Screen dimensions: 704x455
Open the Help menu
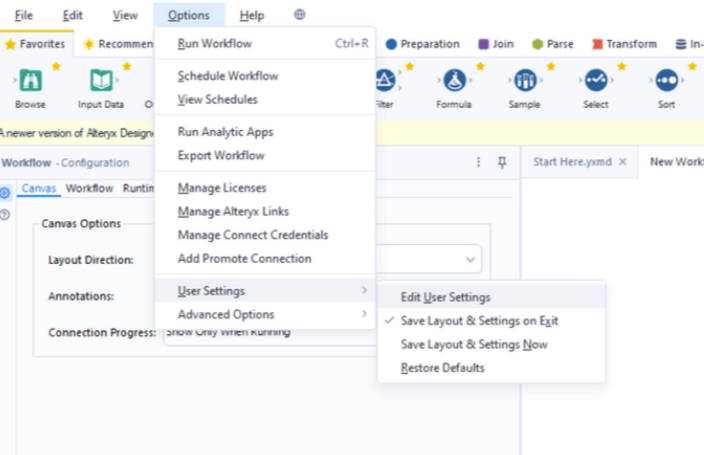(x=251, y=15)
